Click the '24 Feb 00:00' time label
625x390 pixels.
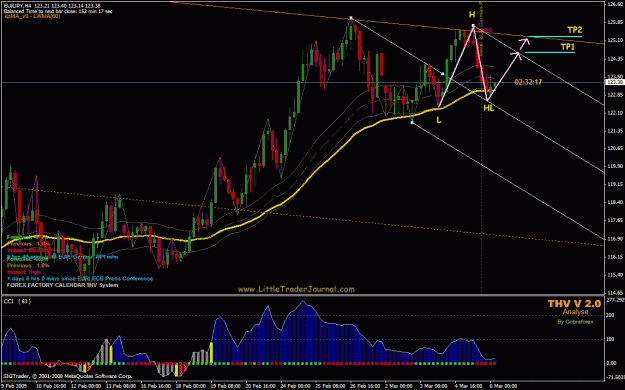[x=295, y=386]
